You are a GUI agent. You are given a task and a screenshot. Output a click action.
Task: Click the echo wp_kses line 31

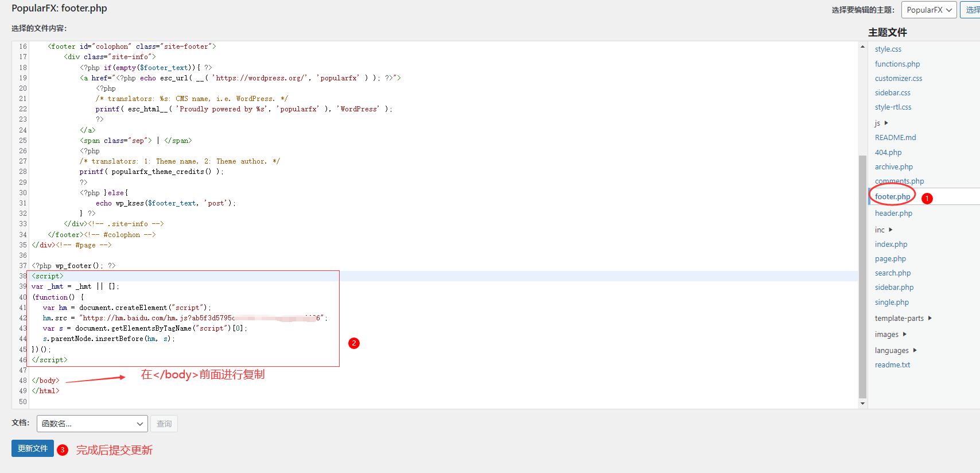tap(166, 203)
